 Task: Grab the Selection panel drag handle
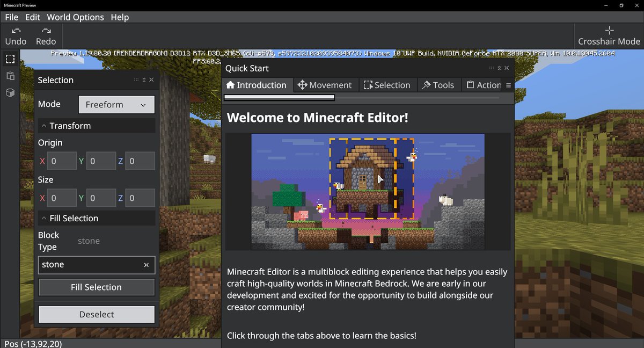136,80
